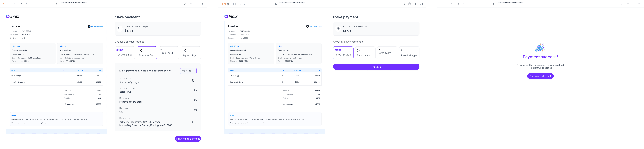Click hello@bluemeadows.com in Proceed window invoice
The image size is (644, 149).
pos(293,58)
